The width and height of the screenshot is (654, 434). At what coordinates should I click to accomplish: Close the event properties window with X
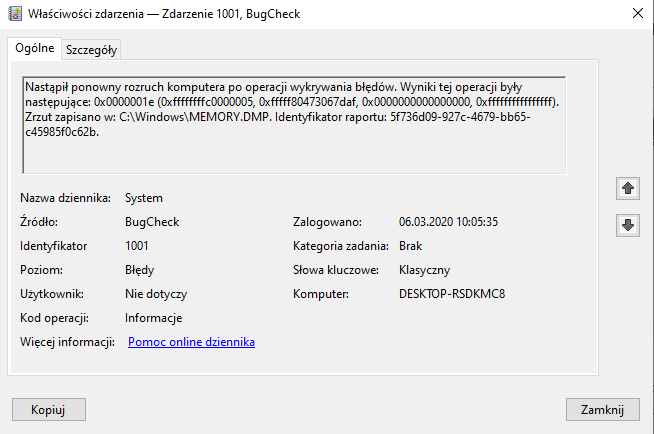click(636, 14)
